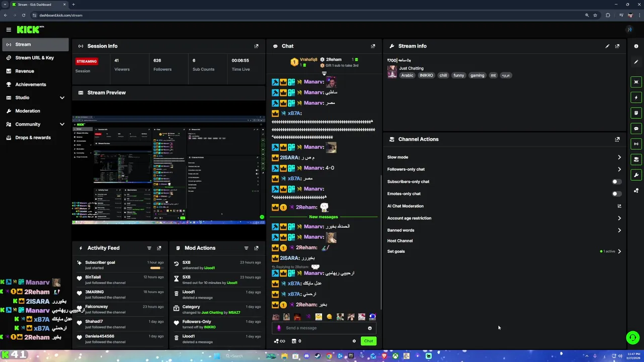The height and width of the screenshot is (362, 644).
Task: Open the hamburger menu next to Kick logo
Action: tap(9, 30)
